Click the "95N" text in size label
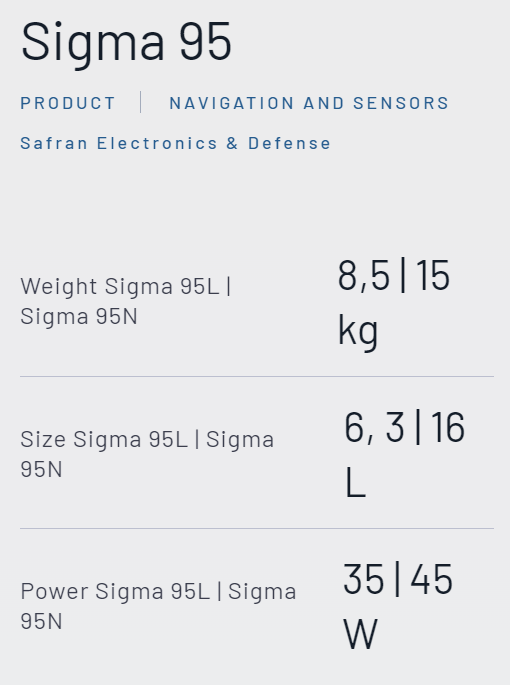Screen dimensions: 510x685 41,469
